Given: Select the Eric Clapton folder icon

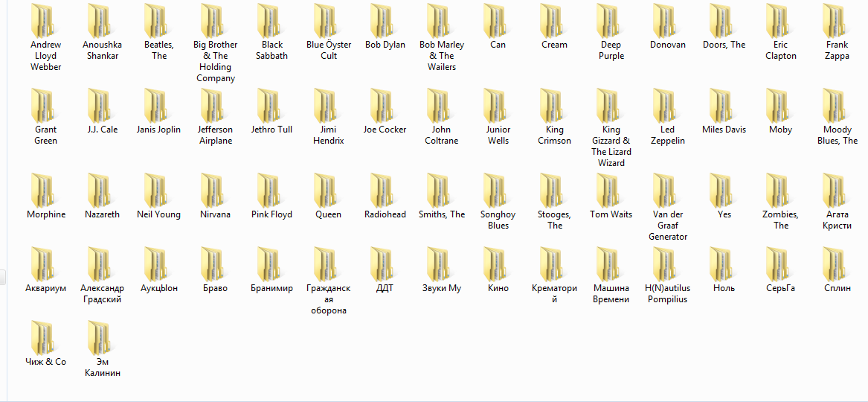Looking at the screenshot, I should (778, 21).
